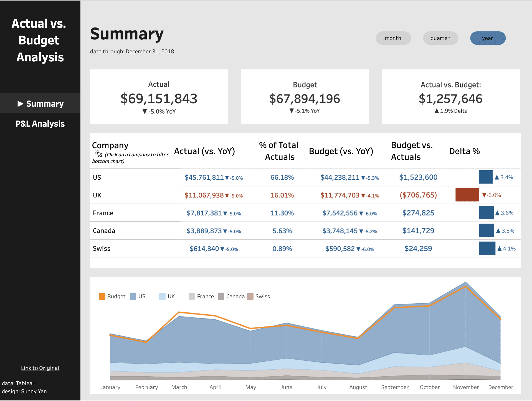Click the up triangle beside 1.9% Delta
This screenshot has width=532, height=401.
coord(437,111)
